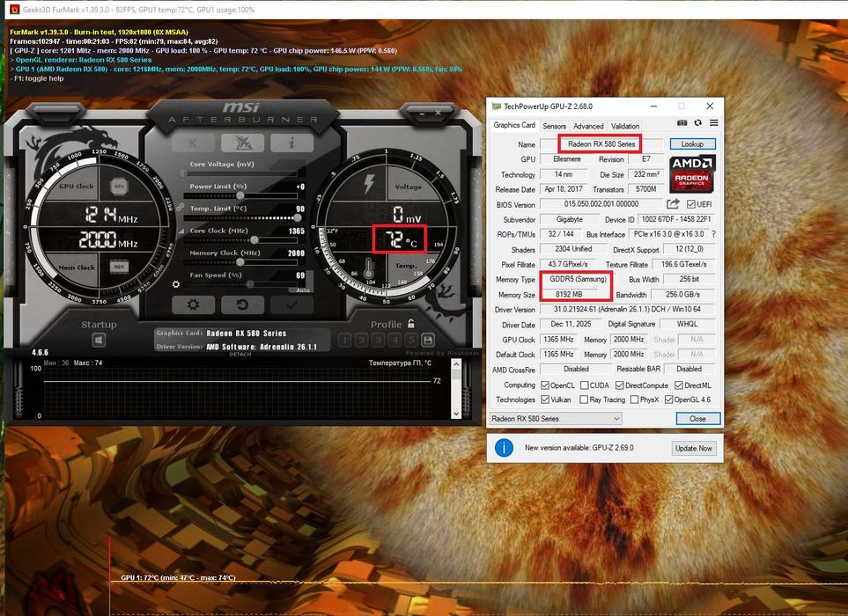Viewport: 848px width, 616px height.
Task: Click the 'F1: toggle help' line in FurMark
Action: click(37, 78)
